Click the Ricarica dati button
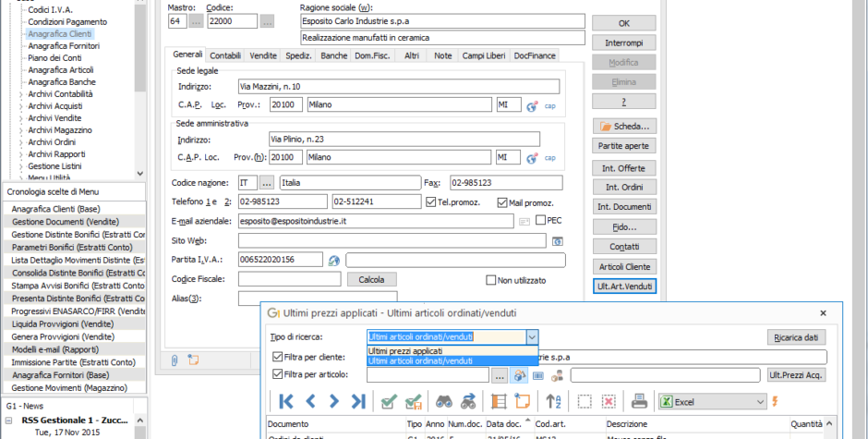Screen dimensions: 868x439 point(796,337)
